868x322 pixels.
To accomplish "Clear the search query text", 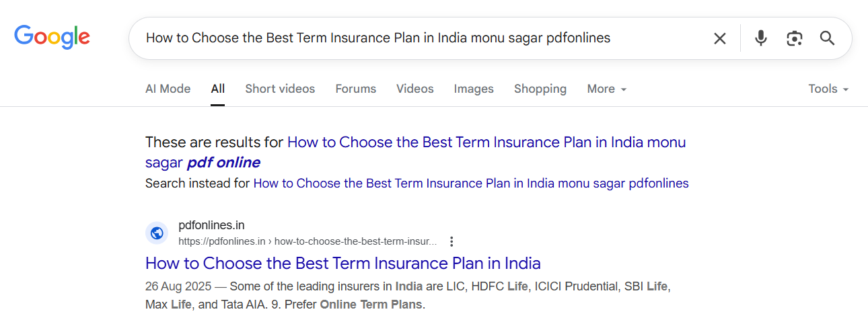I will (x=719, y=38).
